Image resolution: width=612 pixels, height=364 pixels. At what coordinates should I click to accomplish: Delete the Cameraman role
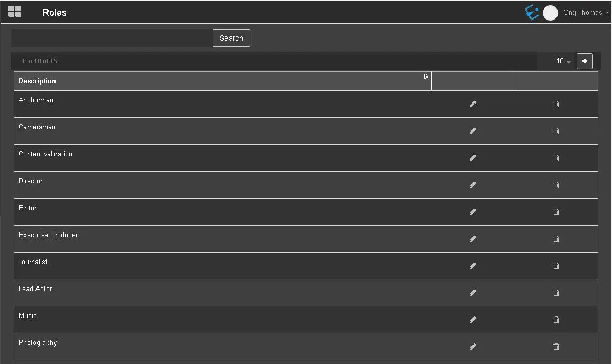coord(556,131)
